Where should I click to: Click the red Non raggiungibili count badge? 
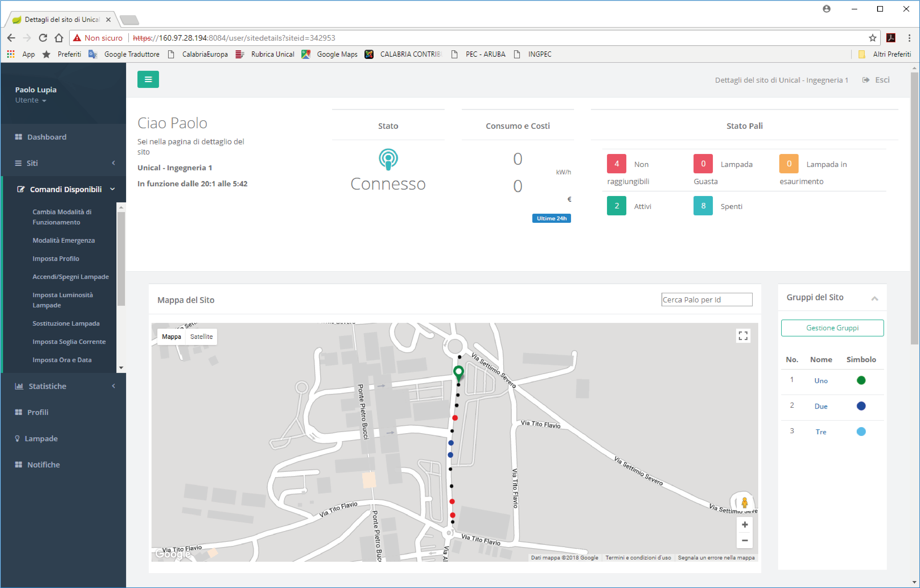click(616, 164)
